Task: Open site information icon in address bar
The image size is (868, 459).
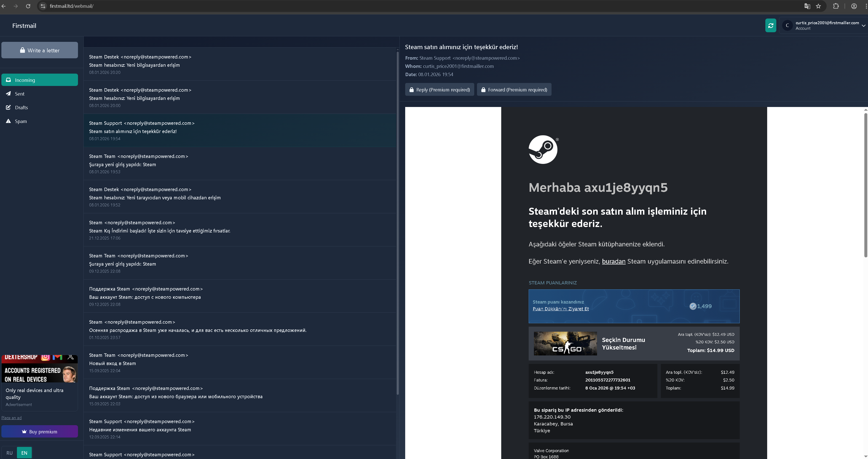Action: point(43,6)
